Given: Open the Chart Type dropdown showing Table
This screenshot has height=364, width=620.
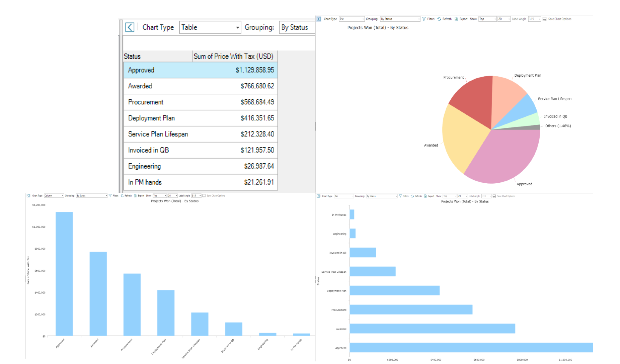Looking at the screenshot, I should pos(210,27).
